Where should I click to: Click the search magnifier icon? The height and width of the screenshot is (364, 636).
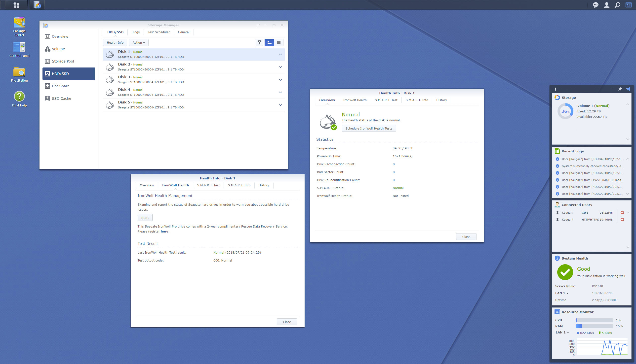618,5
